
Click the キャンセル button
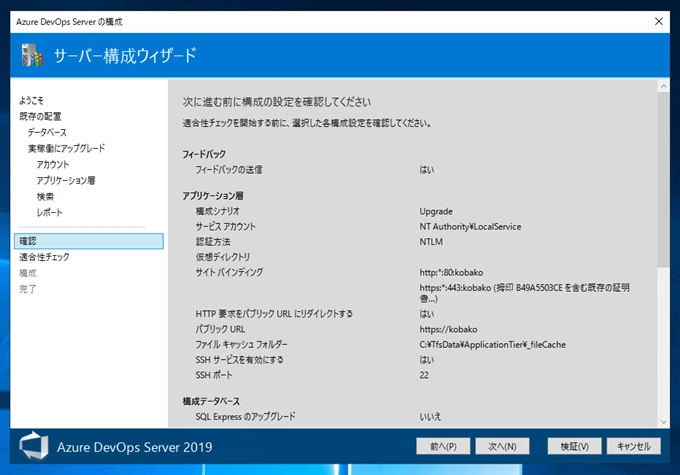click(634, 446)
